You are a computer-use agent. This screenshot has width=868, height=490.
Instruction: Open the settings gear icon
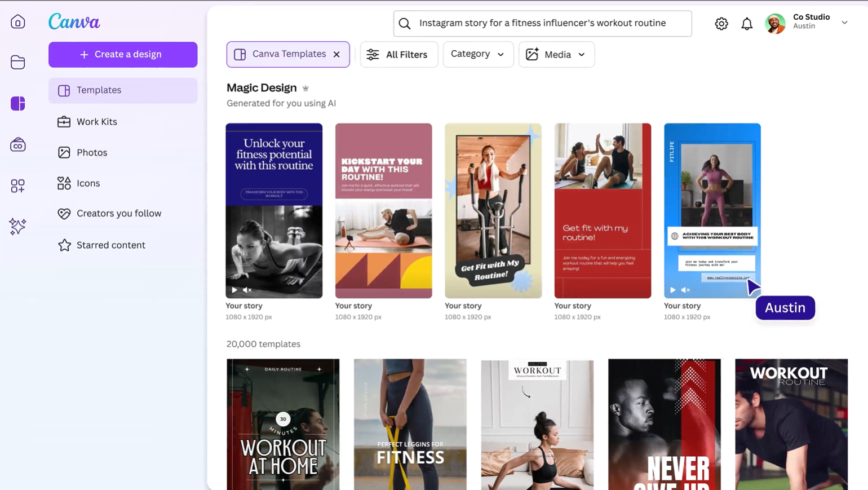coord(721,24)
